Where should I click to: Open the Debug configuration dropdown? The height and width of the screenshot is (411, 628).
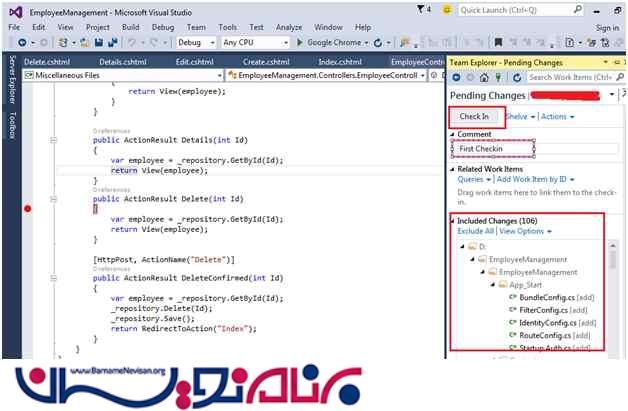point(196,43)
